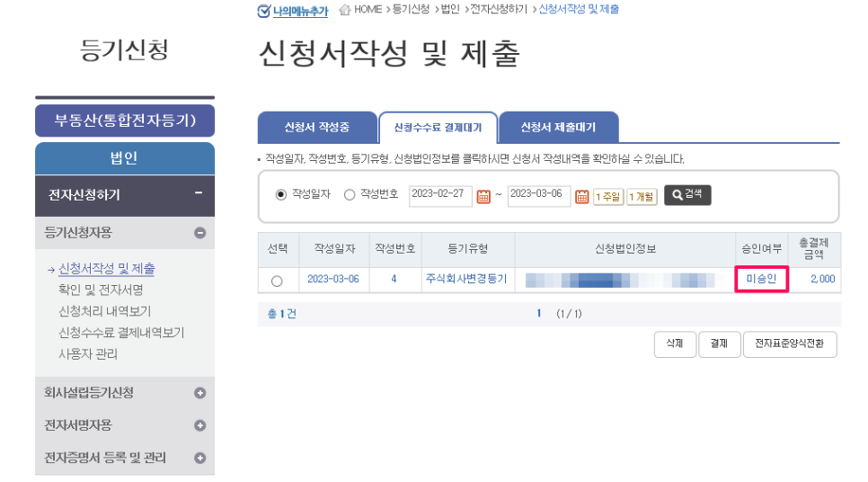Open 사용자 관리 sidebar link
Image resolution: width=868 pixels, height=482 pixels.
click(x=88, y=354)
